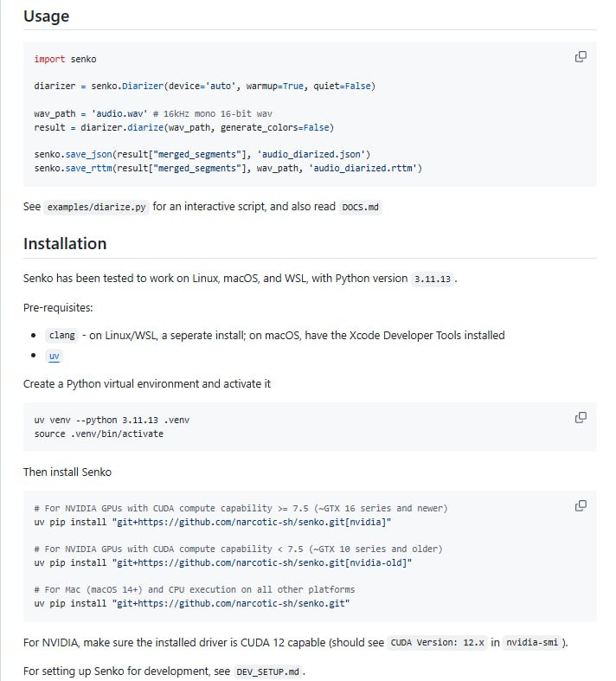
Task: Copy the Senko pip install commands
Action: click(x=581, y=505)
